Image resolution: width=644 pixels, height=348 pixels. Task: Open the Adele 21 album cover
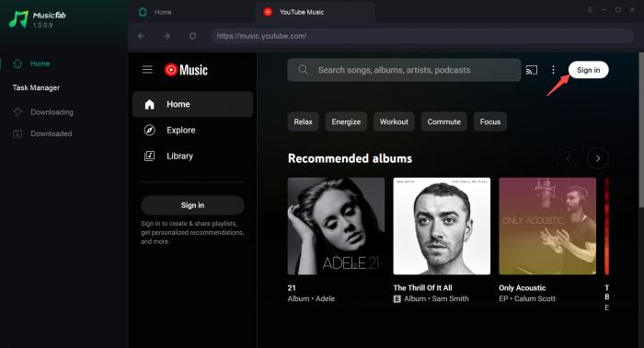tap(337, 226)
